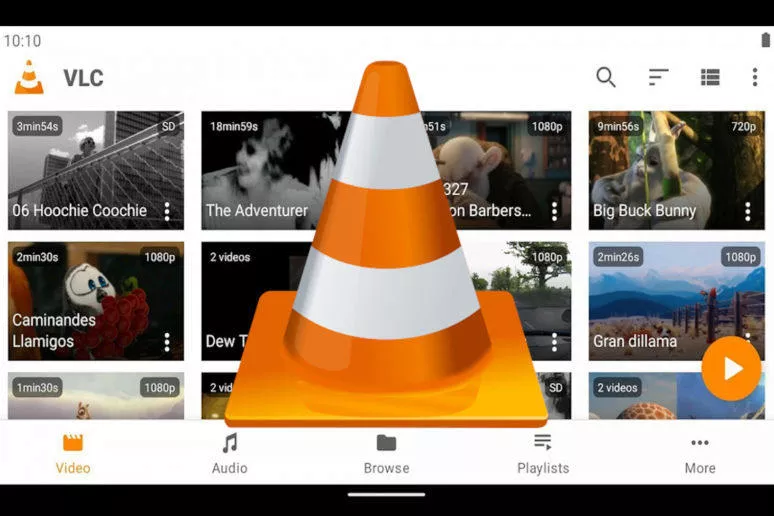774x516 pixels.
Task: Click the Dew folder 2 videos badge
Action: [230, 257]
